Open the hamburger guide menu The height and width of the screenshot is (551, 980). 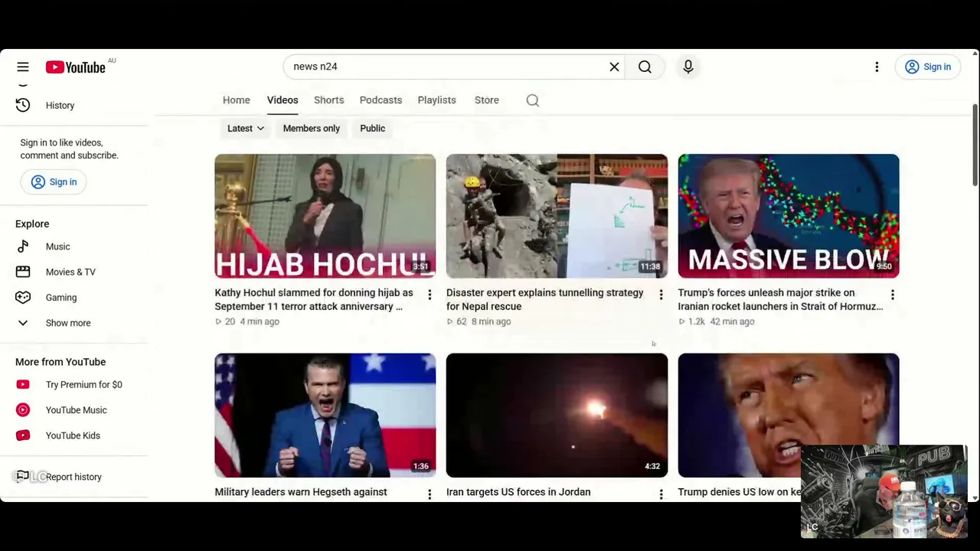click(23, 67)
